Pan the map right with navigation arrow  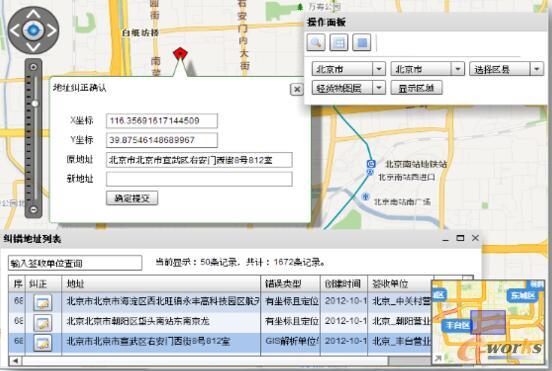[x=52, y=31]
